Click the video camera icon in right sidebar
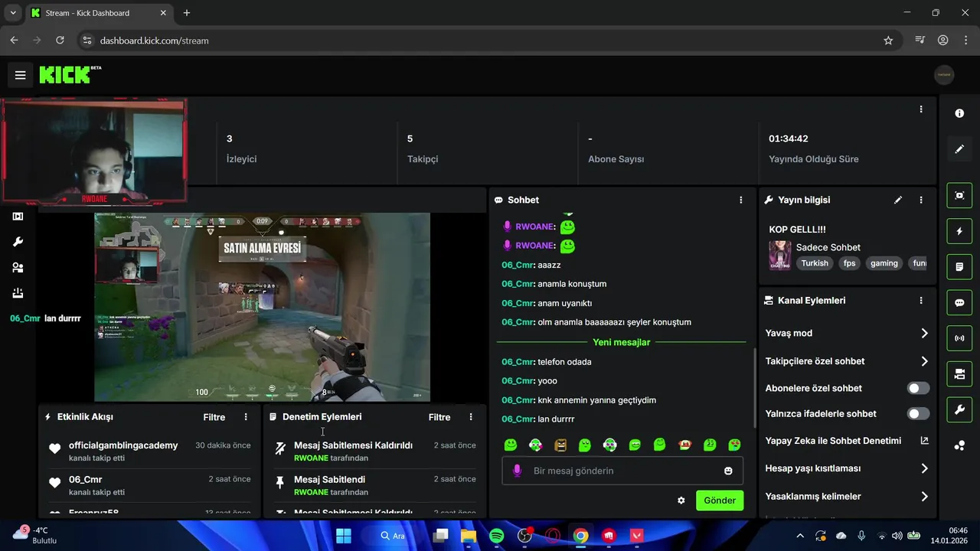Viewport: 980px width, 551px height. 959,374
